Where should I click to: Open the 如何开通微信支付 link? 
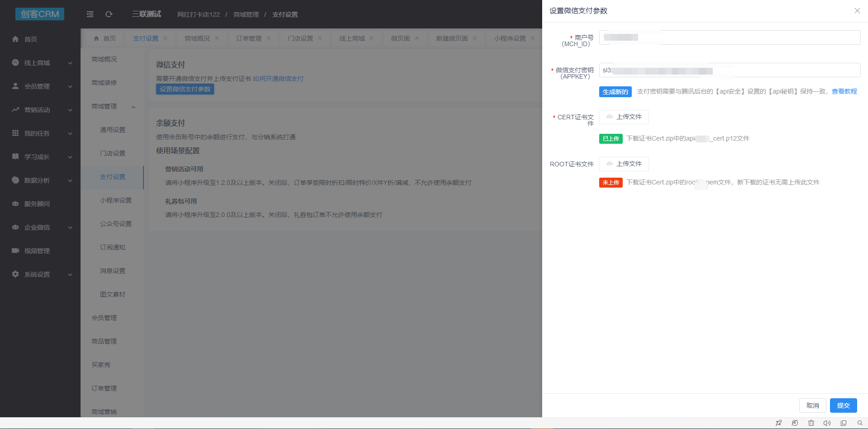coord(278,79)
